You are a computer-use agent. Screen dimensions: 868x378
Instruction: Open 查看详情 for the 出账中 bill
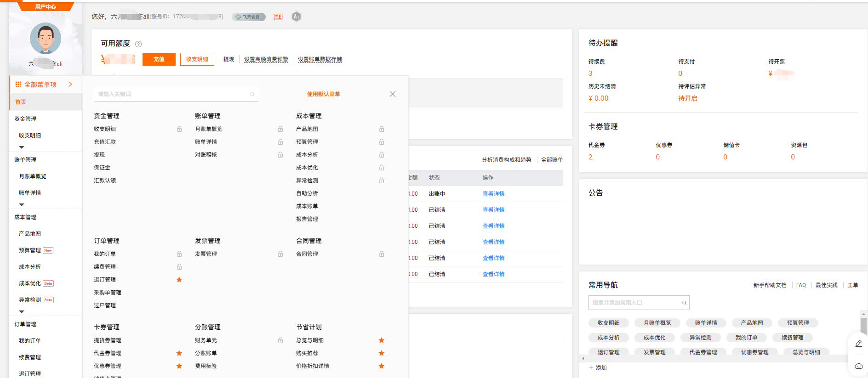pos(494,194)
